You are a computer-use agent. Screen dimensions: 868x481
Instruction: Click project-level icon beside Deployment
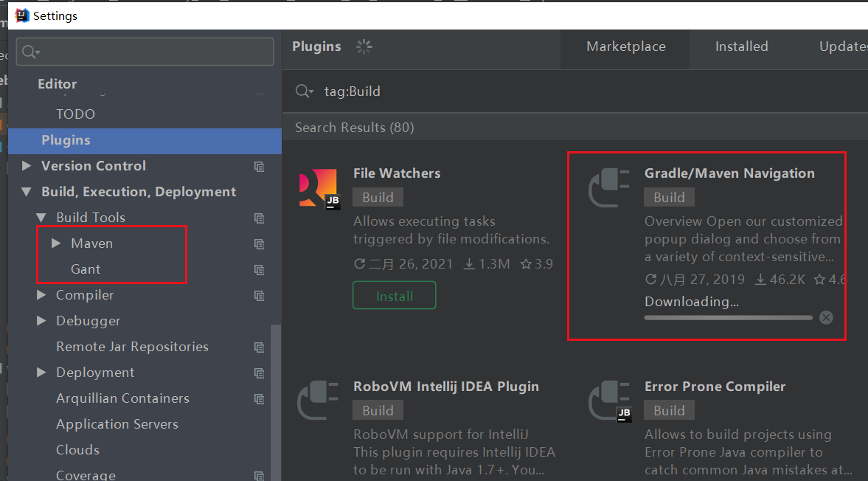pos(259,373)
